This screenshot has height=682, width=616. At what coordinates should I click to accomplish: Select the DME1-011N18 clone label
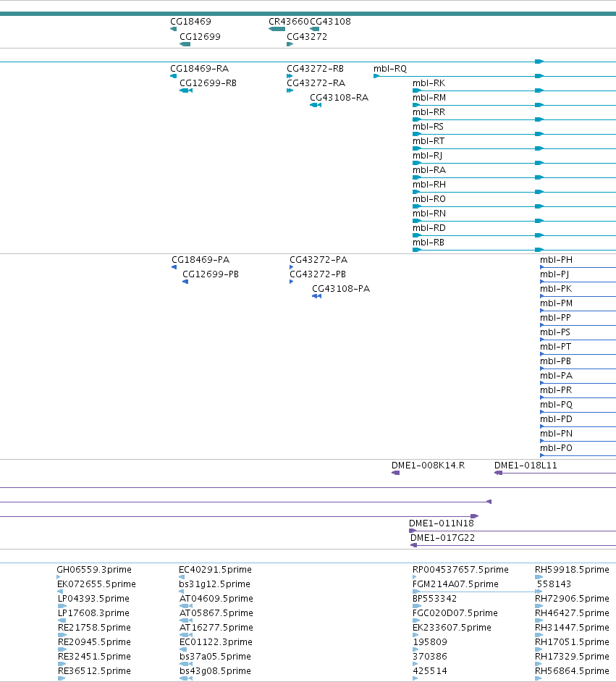coord(442,523)
